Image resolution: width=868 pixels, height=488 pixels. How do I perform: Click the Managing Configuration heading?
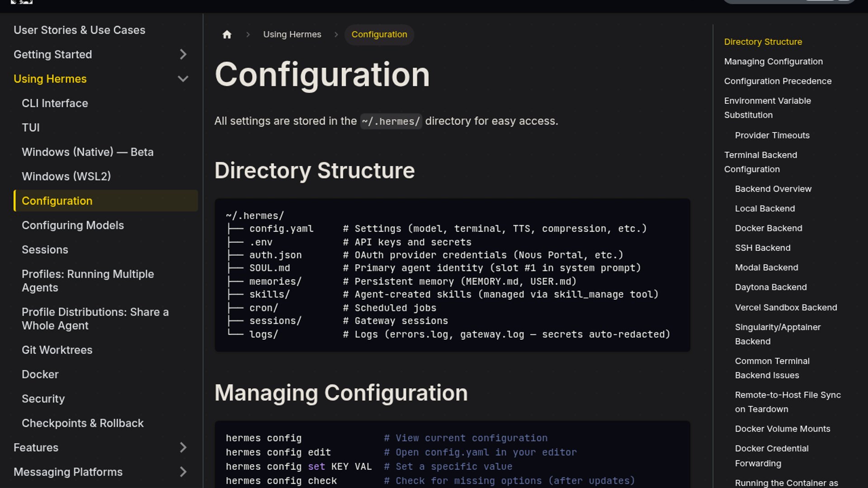341,393
